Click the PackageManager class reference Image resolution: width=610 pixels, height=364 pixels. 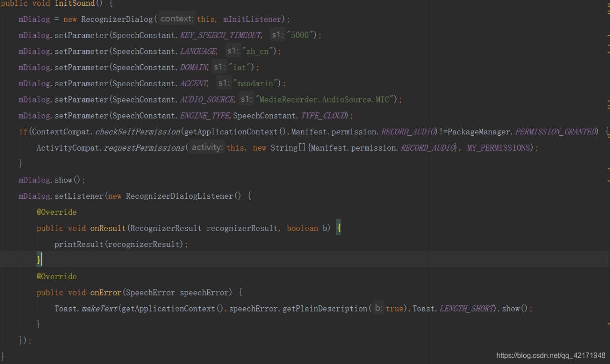[479, 132]
